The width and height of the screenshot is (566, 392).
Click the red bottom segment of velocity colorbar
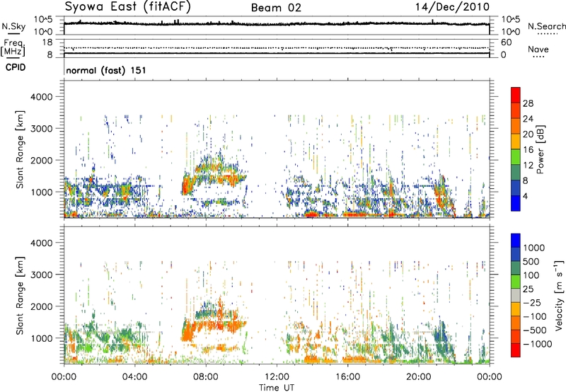click(516, 350)
